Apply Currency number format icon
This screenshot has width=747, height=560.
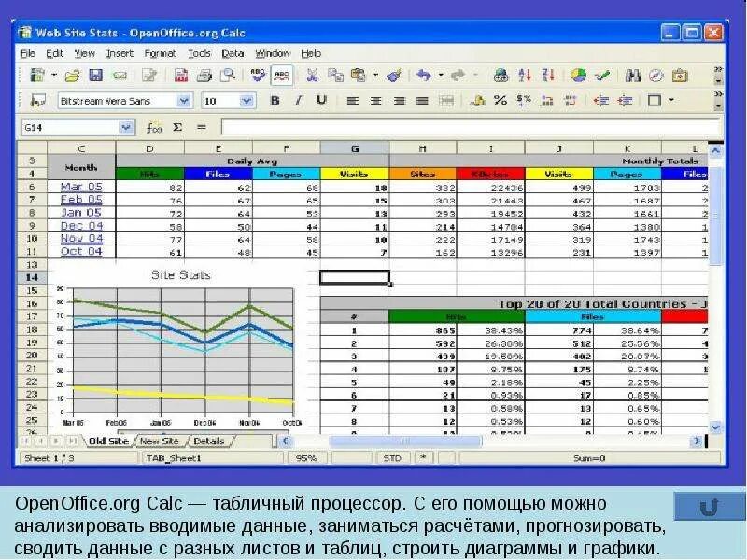click(x=477, y=101)
